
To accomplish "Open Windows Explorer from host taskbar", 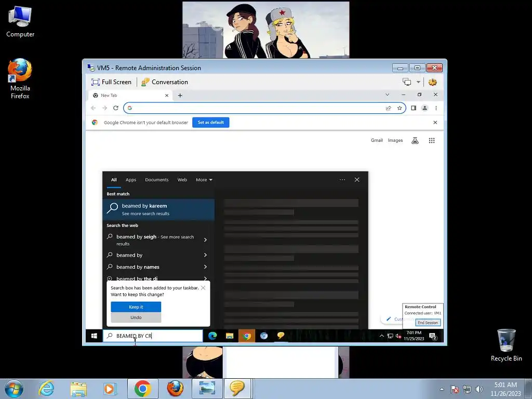I will click(78, 389).
